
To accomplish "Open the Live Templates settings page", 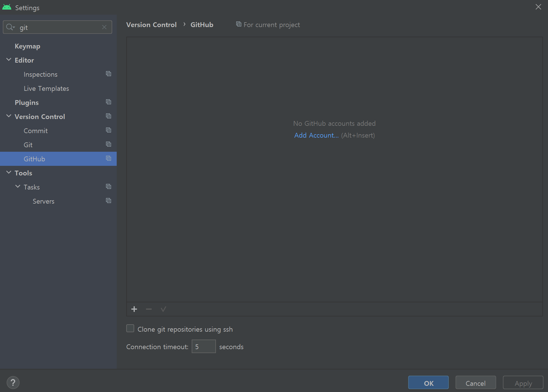I will click(47, 89).
